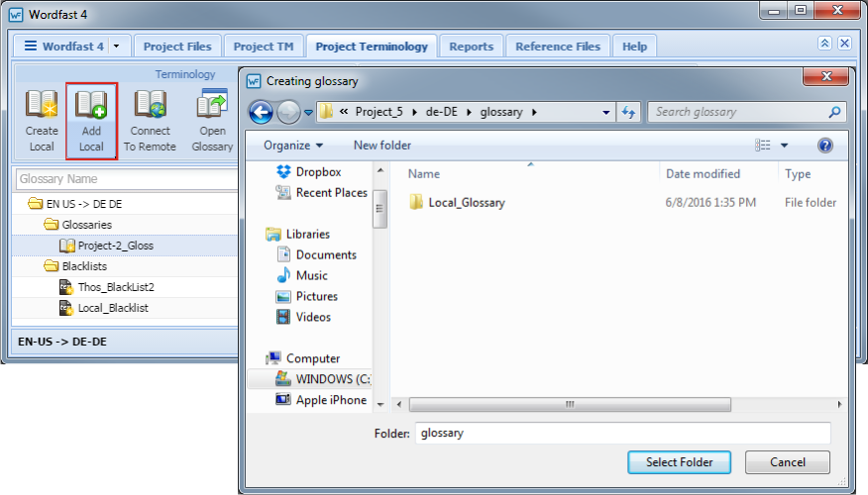Select Music library

(x=301, y=275)
